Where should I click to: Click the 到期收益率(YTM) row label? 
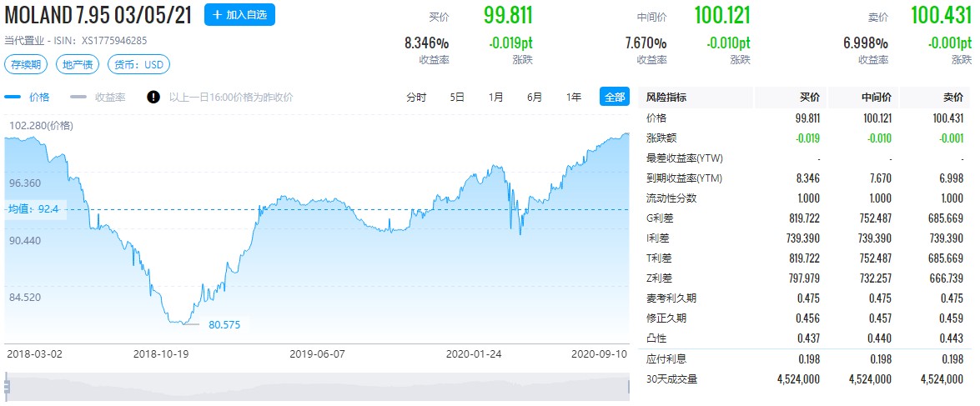tap(685, 178)
